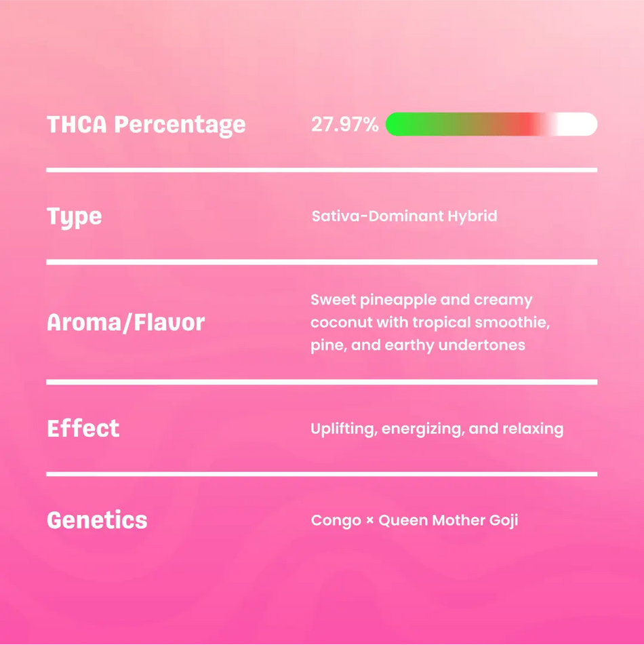The width and height of the screenshot is (644, 645).
Task: Select the Genetics row label
Action: 97,520
